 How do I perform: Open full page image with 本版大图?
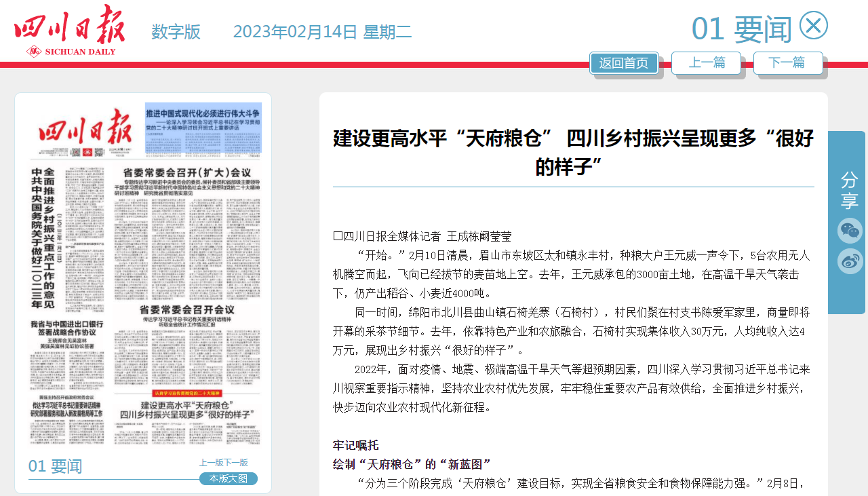tap(229, 479)
